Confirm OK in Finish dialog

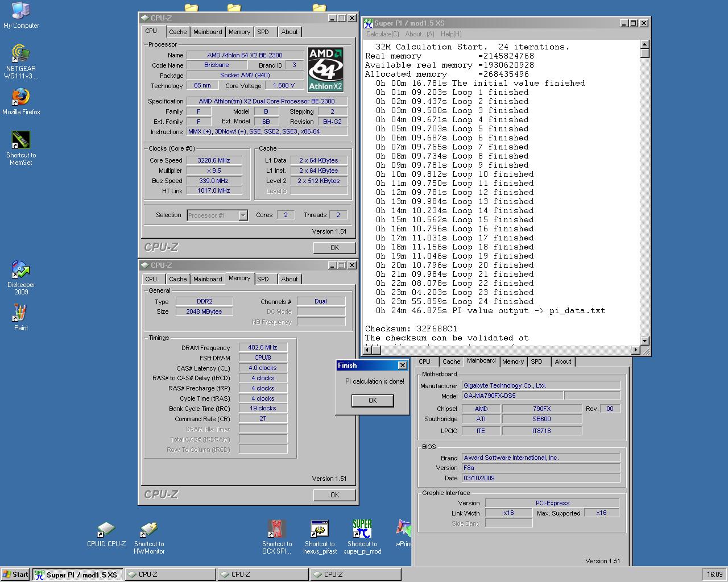pos(373,401)
